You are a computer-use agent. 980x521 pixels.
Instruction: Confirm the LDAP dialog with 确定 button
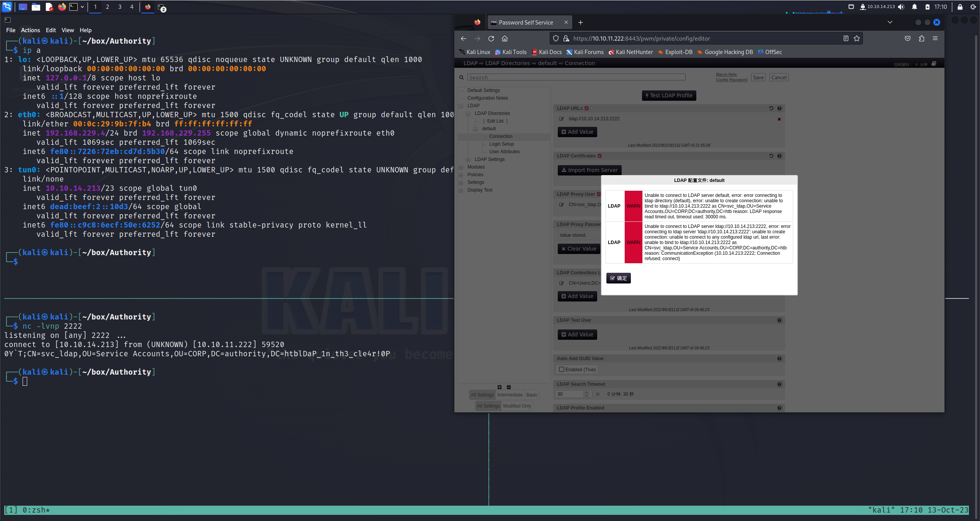pos(618,278)
